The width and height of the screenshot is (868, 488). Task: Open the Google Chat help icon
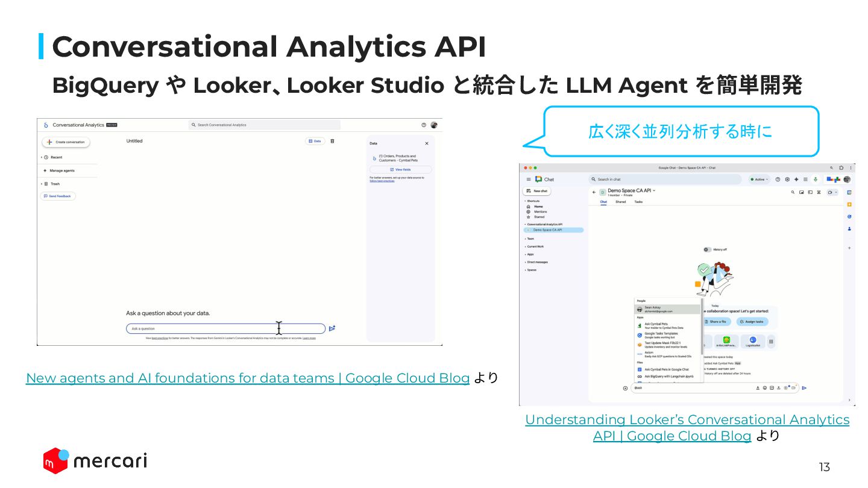coord(778,180)
